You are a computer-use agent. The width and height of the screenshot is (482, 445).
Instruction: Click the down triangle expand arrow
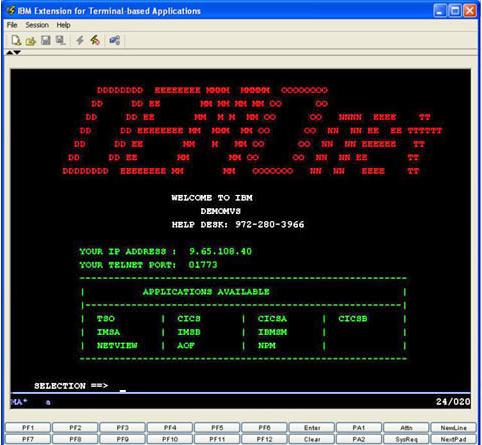pyautogui.click(x=17, y=52)
